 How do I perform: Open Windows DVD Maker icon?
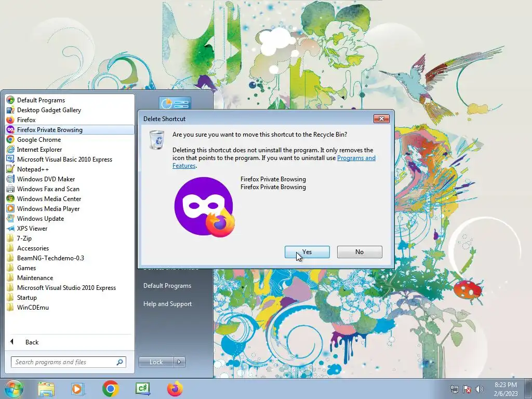pos(10,179)
